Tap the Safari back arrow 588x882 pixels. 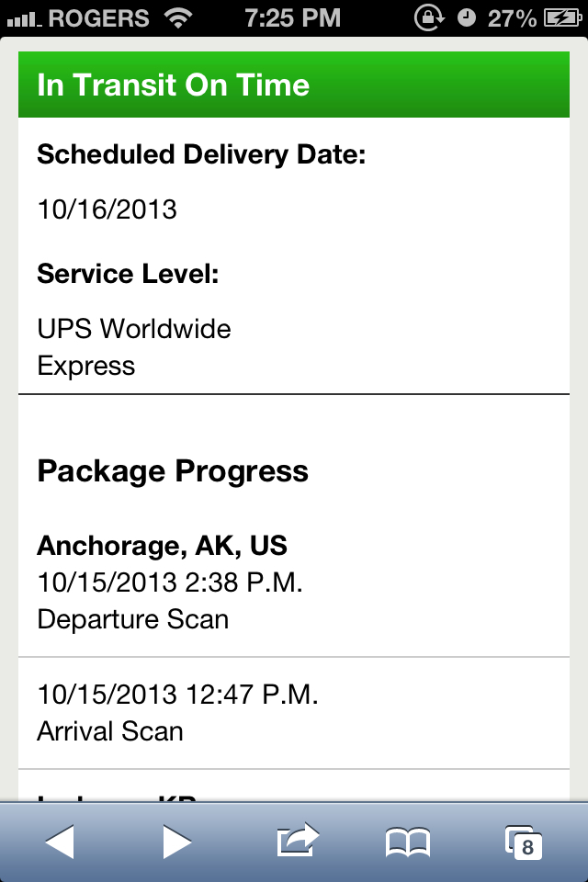[59, 842]
